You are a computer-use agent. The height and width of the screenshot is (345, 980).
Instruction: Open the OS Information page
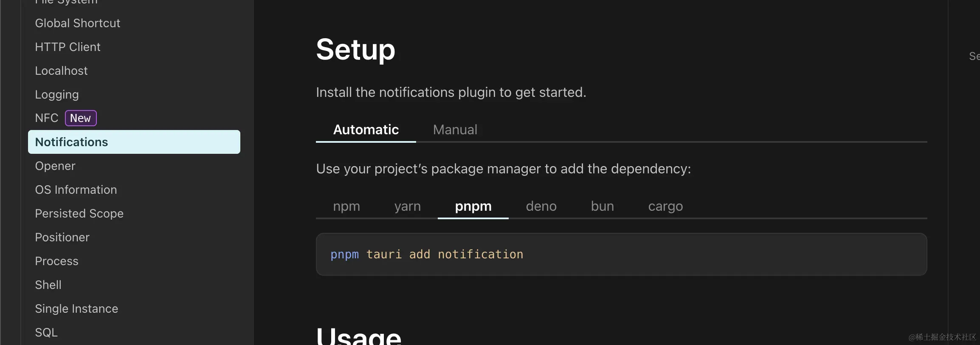(76, 189)
